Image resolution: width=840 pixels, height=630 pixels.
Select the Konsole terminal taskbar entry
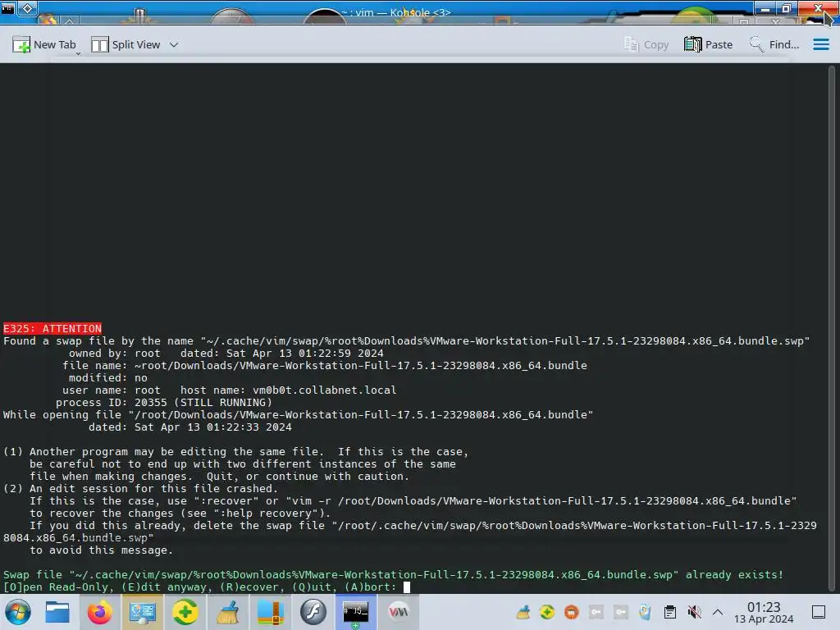point(356,612)
